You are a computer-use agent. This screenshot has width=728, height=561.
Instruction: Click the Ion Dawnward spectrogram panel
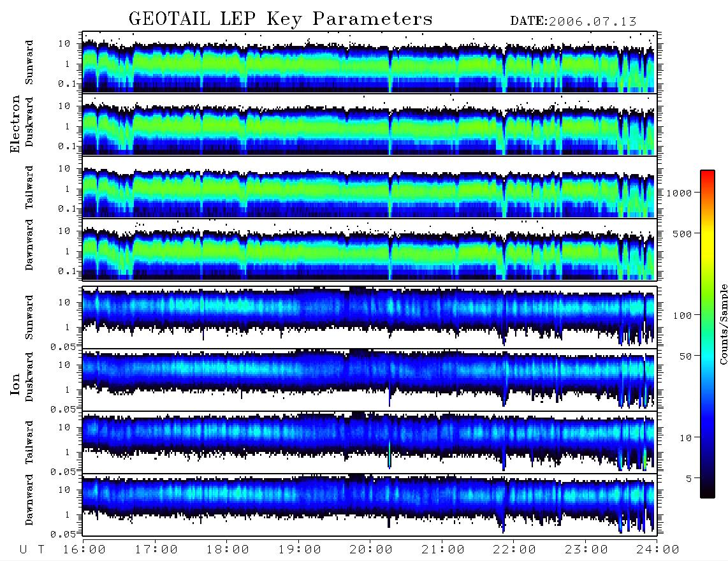370,505
